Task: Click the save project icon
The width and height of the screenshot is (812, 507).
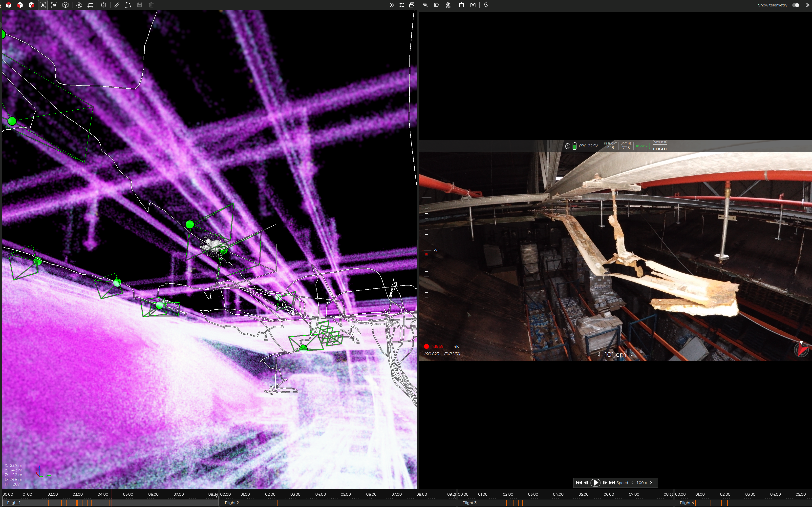Action: 140,5
